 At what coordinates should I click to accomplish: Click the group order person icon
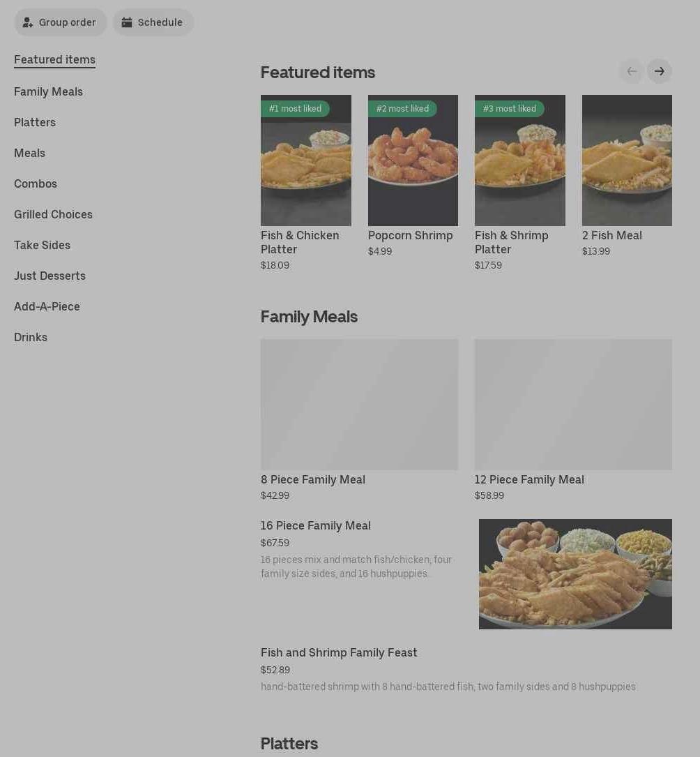27,23
